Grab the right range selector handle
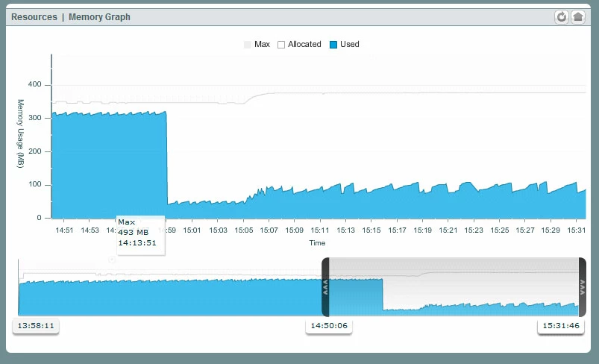Viewport: 599px width, 364px height. click(x=582, y=287)
